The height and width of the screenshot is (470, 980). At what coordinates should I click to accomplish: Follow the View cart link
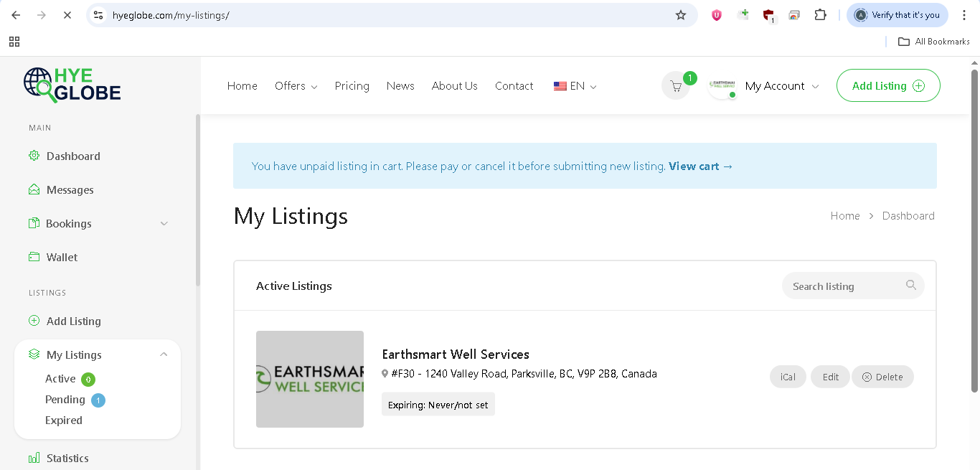pyautogui.click(x=700, y=166)
